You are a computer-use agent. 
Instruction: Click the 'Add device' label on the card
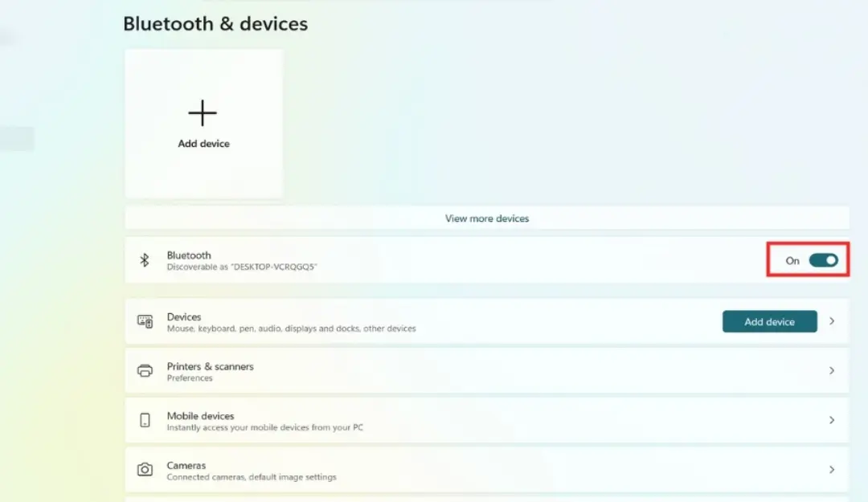coord(203,143)
